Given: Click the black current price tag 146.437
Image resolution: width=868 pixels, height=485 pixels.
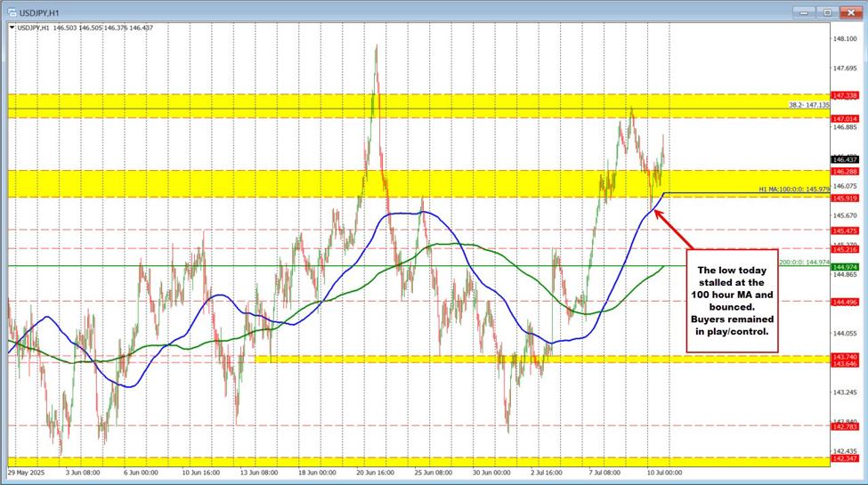Looking at the screenshot, I should point(846,159).
